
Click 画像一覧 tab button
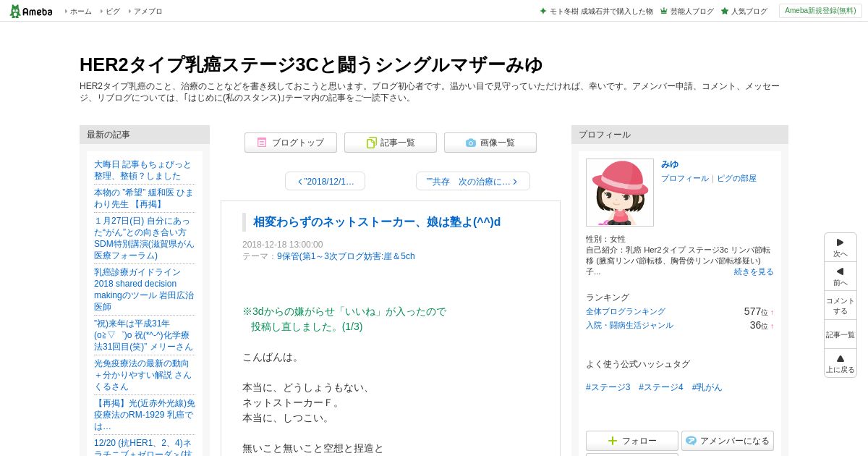tap(490, 143)
